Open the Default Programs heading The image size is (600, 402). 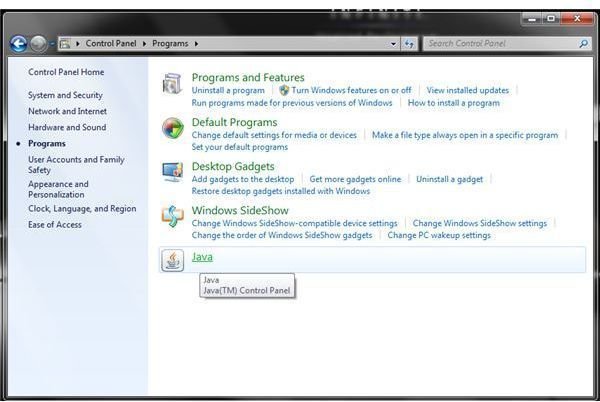(x=235, y=122)
